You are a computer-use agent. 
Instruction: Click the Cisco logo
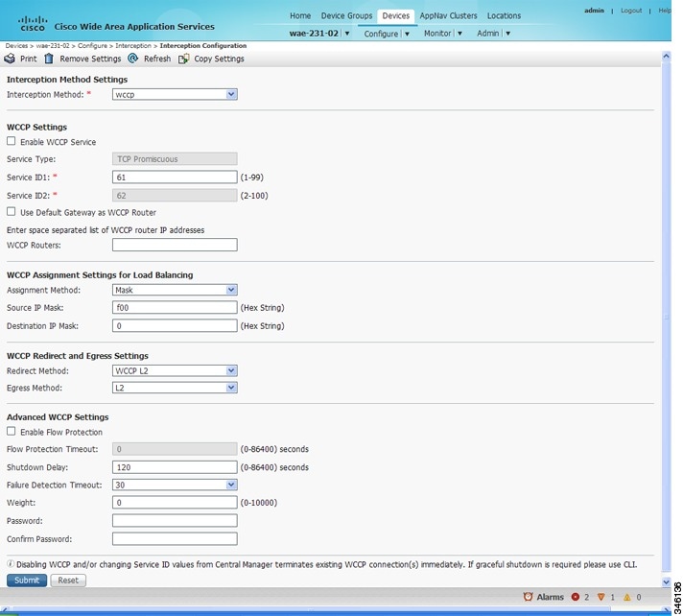point(33,23)
